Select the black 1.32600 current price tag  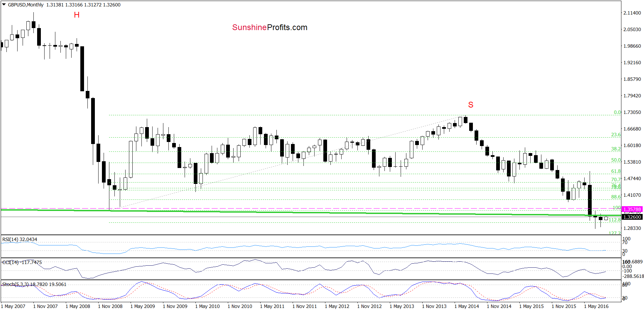[632, 217]
